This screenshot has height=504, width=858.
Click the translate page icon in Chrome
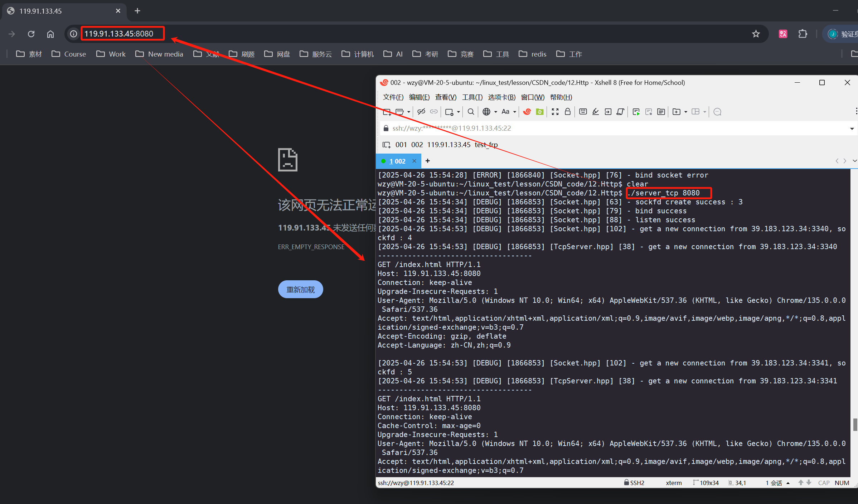783,34
